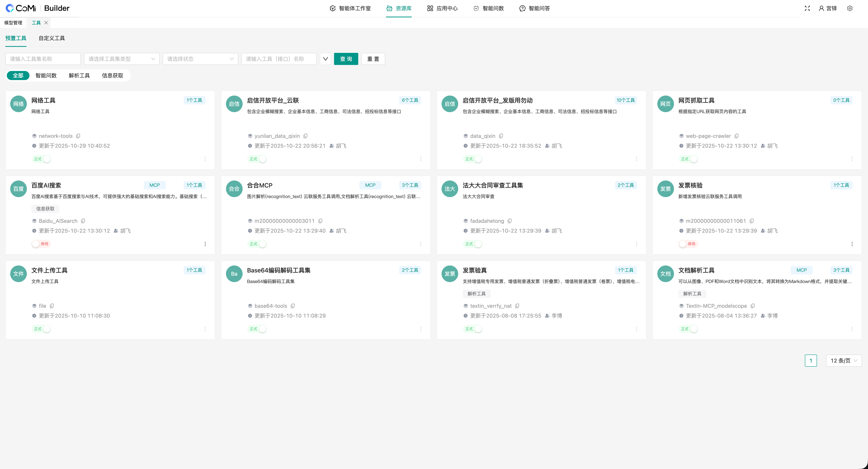
Task: Click the CoMi Builder logo
Action: pyautogui.click(x=38, y=8)
